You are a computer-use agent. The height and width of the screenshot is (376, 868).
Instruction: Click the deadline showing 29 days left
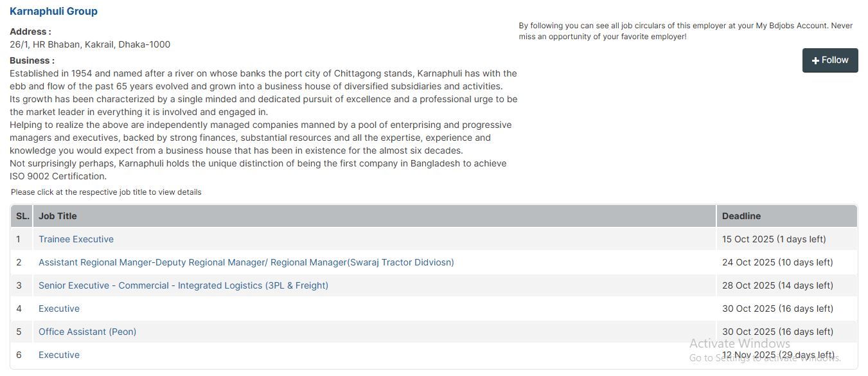click(x=777, y=354)
